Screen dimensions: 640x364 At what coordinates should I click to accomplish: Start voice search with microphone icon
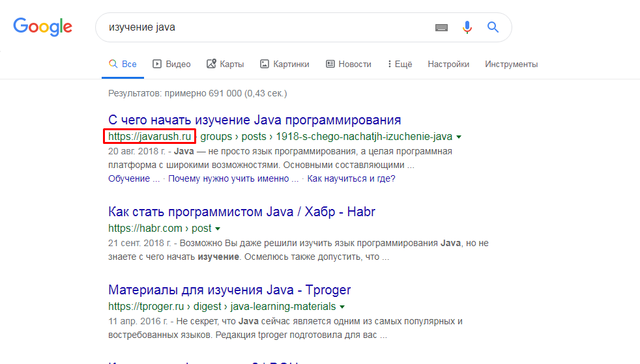click(467, 27)
